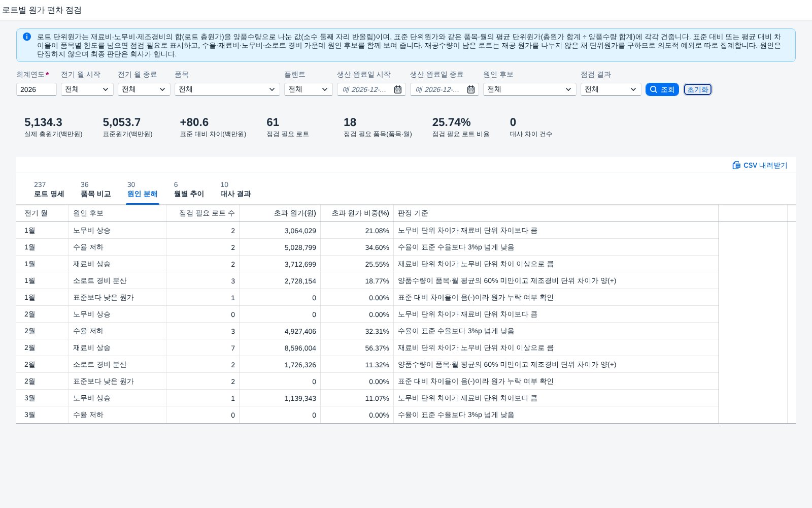Switch to the 품목 비교 tab
This screenshot has height=508, width=812.
point(95,189)
